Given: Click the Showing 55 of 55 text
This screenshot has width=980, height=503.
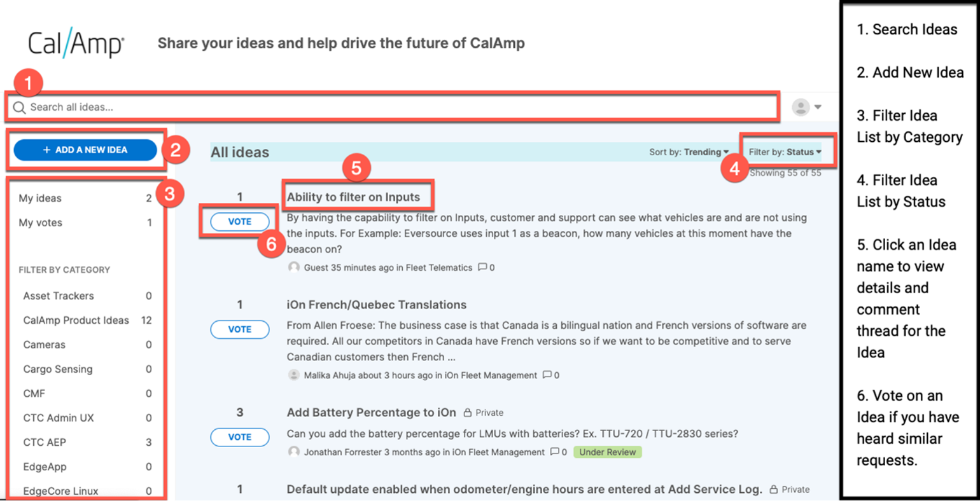Looking at the screenshot, I should pos(785,173).
